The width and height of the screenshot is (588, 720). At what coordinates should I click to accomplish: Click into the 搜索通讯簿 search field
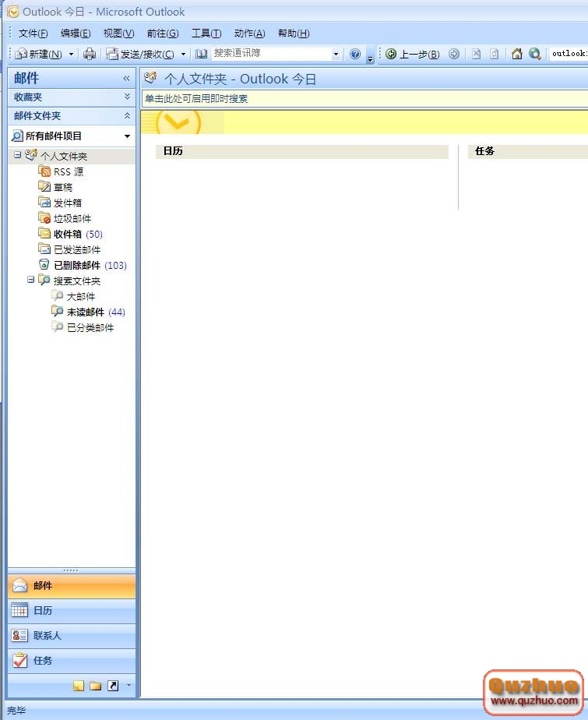[272, 53]
